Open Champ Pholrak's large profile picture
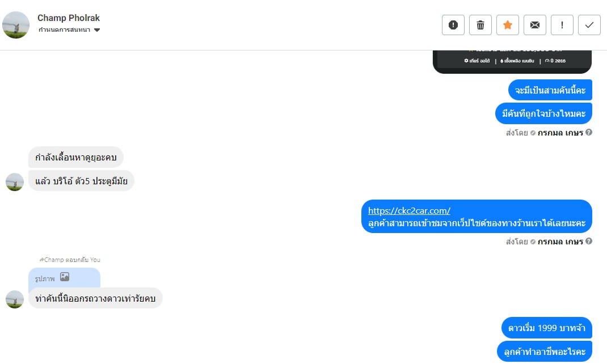Viewport: 607px width, 364px height. click(x=16, y=25)
